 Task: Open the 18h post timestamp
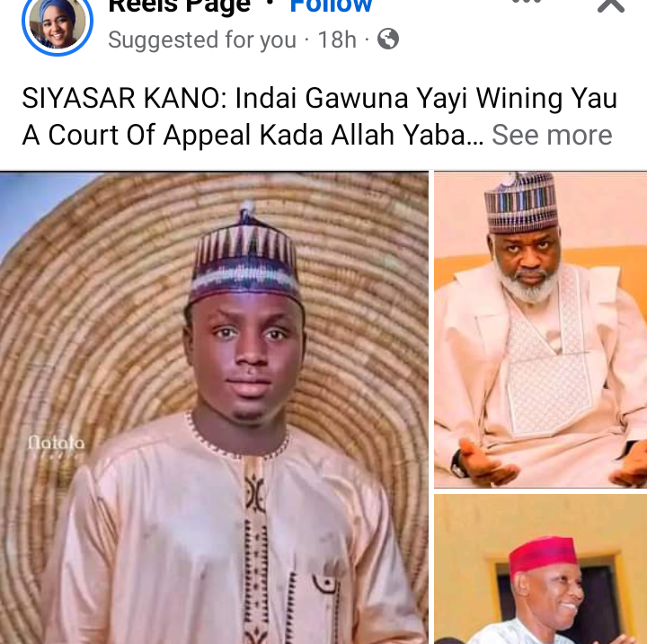(337, 40)
